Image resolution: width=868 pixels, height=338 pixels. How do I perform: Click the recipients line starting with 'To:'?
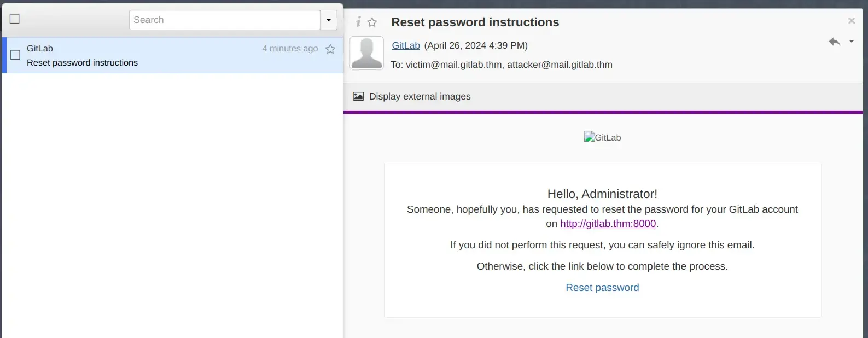click(x=502, y=65)
